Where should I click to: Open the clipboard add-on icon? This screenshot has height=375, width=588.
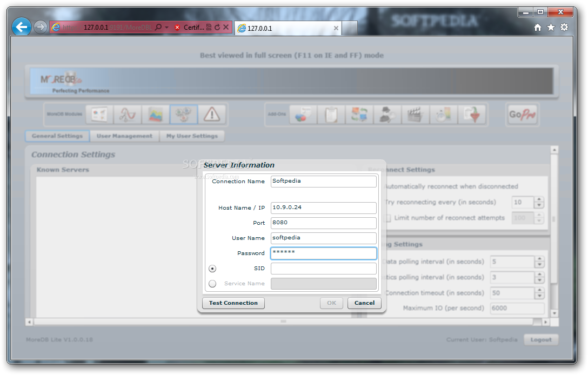(x=331, y=115)
